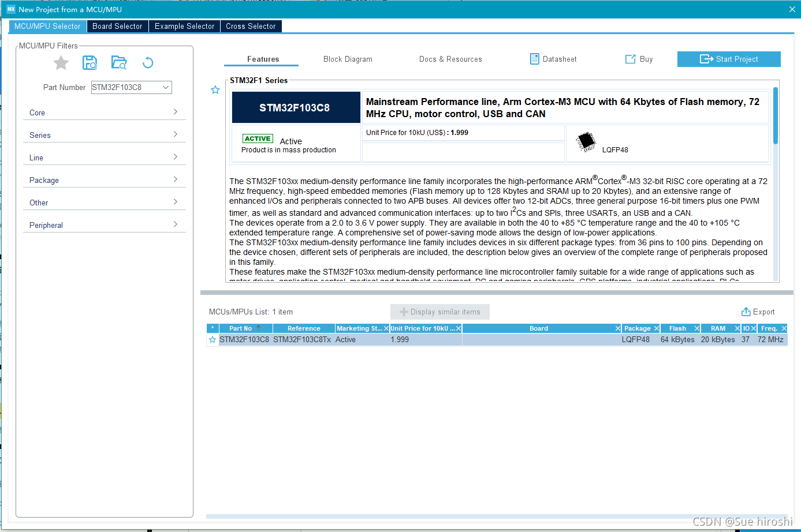The width and height of the screenshot is (801, 532).
Task: Remove the Marketing Status column
Action: click(x=386, y=328)
